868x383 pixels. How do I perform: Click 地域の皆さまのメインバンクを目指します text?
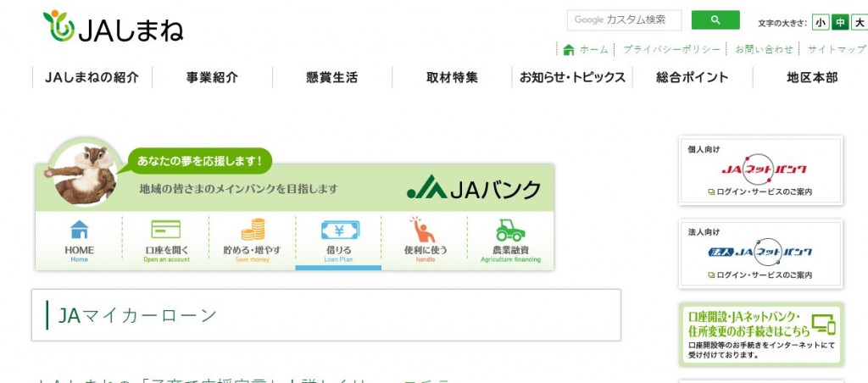click(x=238, y=189)
